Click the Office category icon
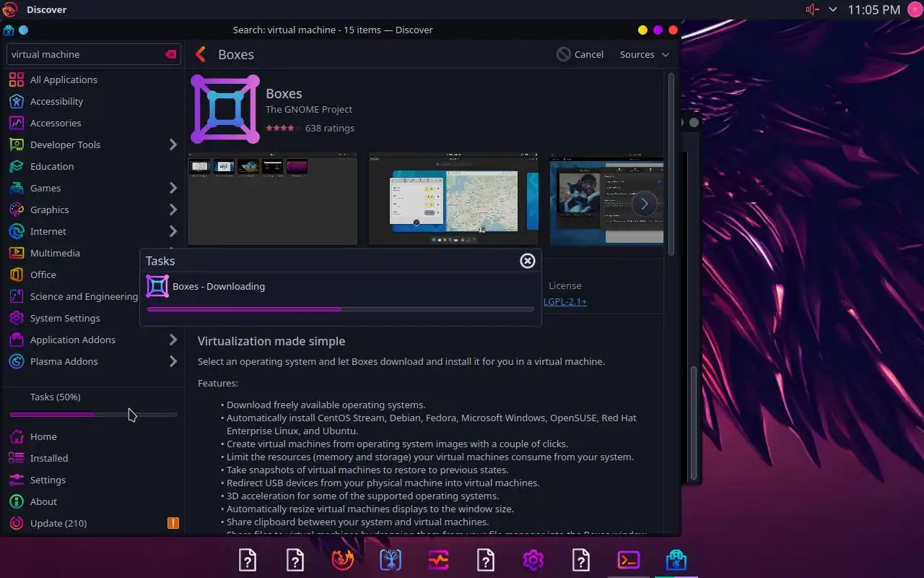 tap(16, 275)
